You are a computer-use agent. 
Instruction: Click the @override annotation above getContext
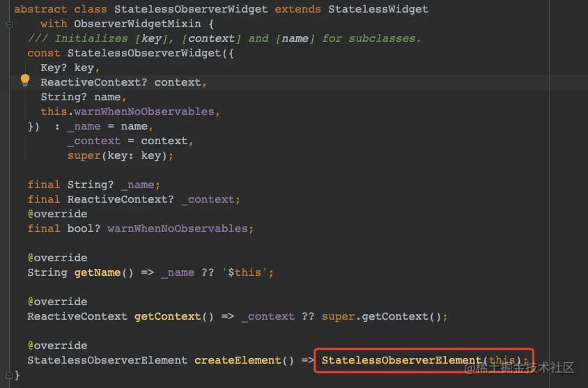pos(57,302)
